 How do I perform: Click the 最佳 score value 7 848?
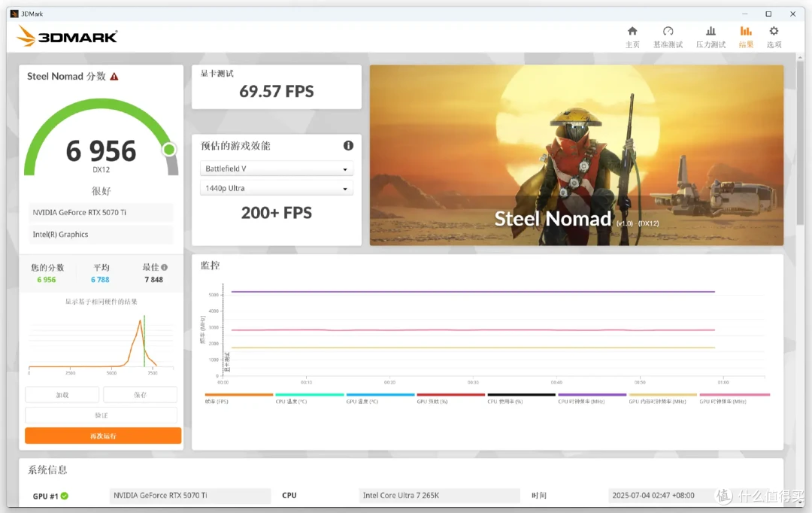click(154, 280)
